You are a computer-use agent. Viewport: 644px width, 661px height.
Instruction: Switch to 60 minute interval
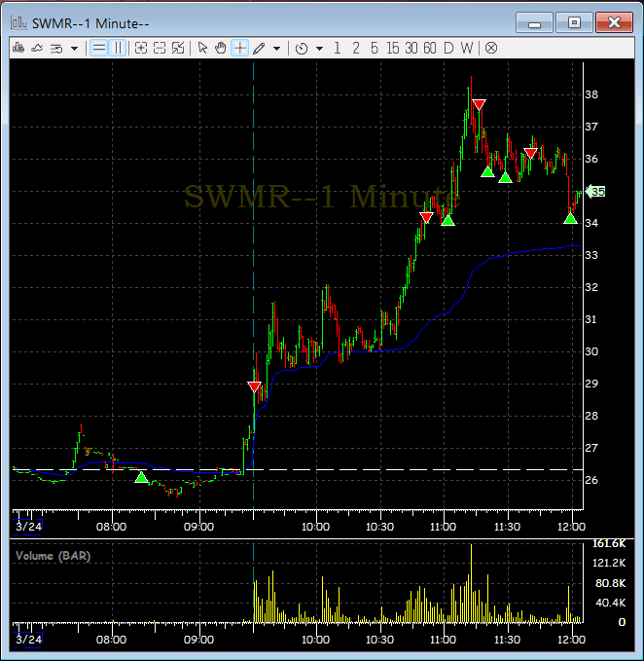coord(430,48)
